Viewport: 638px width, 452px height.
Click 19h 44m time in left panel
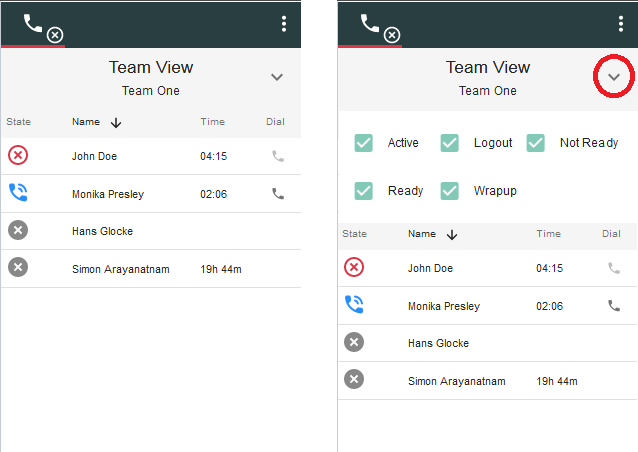[221, 269]
